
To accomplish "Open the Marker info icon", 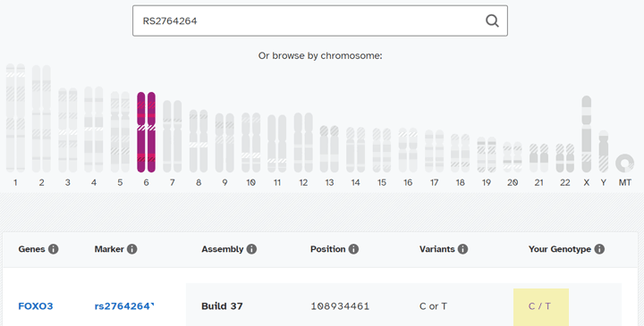I will [x=131, y=249].
